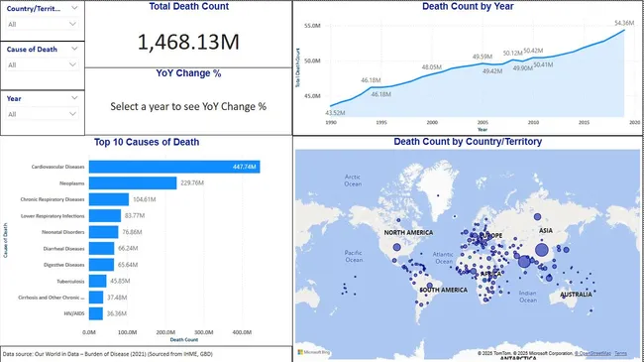
Task: Select the HIV/AIDS bar
Action: point(96,313)
